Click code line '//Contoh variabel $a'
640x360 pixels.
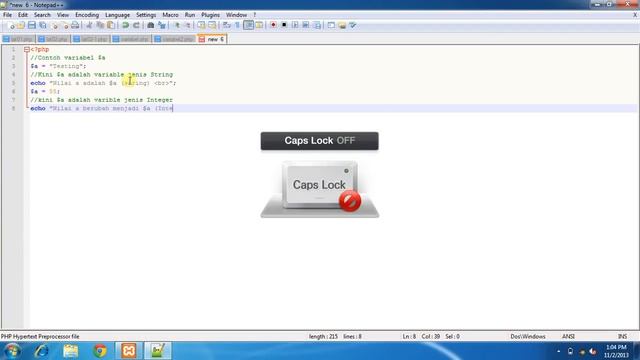(68, 58)
